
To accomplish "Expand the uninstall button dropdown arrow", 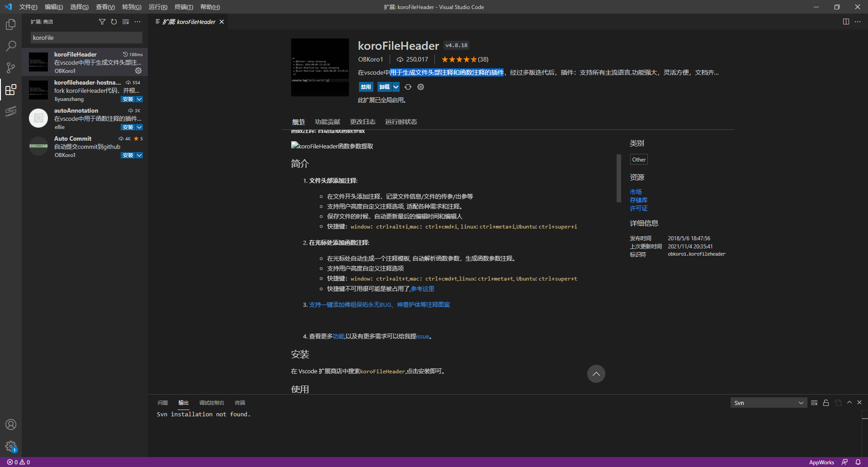I will [396, 87].
